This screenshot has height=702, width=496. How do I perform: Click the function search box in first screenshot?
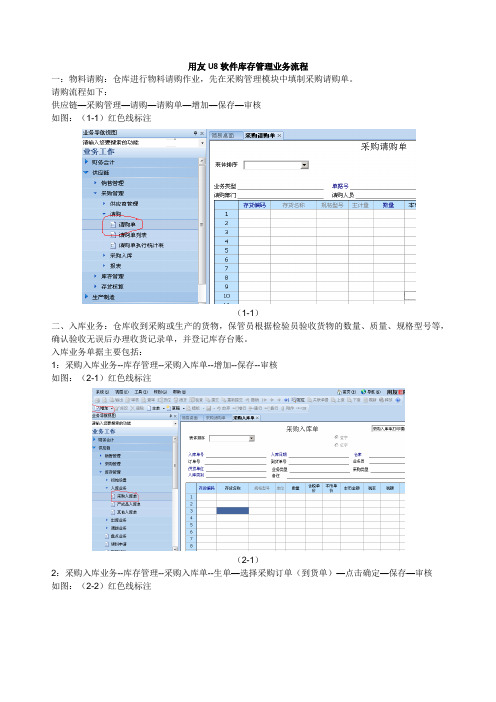(x=141, y=142)
